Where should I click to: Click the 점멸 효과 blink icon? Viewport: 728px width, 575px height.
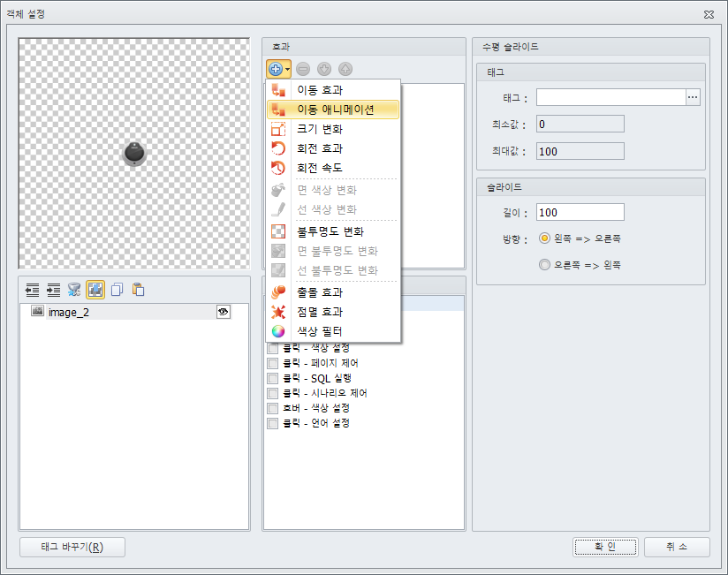[278, 312]
